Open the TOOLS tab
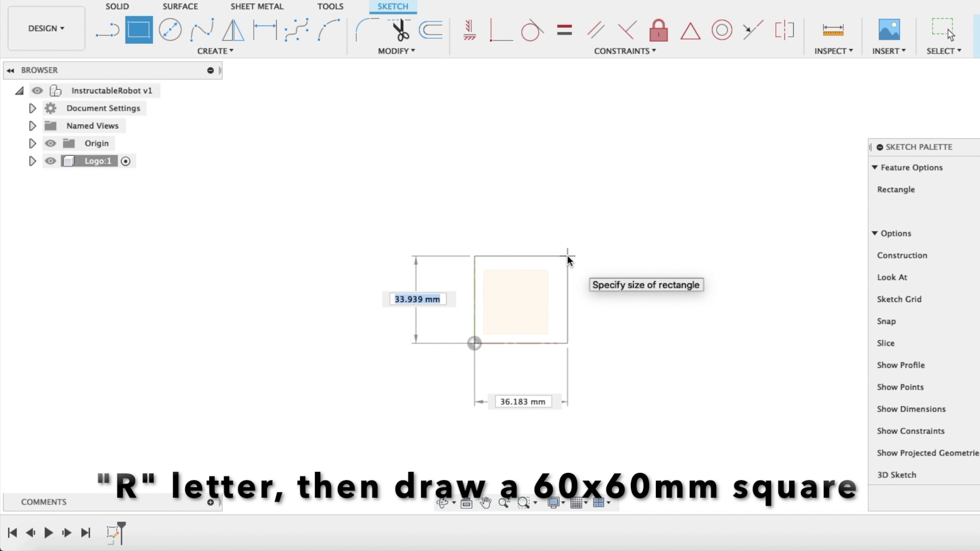This screenshot has width=980, height=551. [330, 6]
